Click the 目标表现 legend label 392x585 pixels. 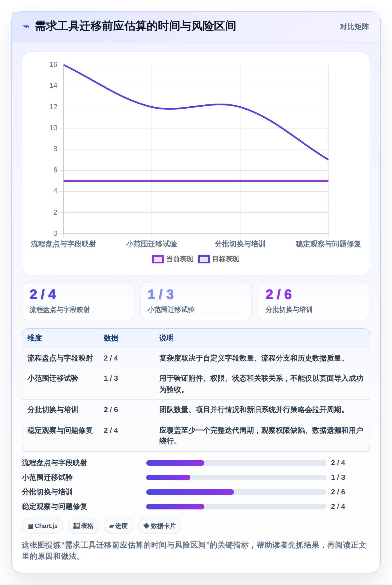pos(226,259)
